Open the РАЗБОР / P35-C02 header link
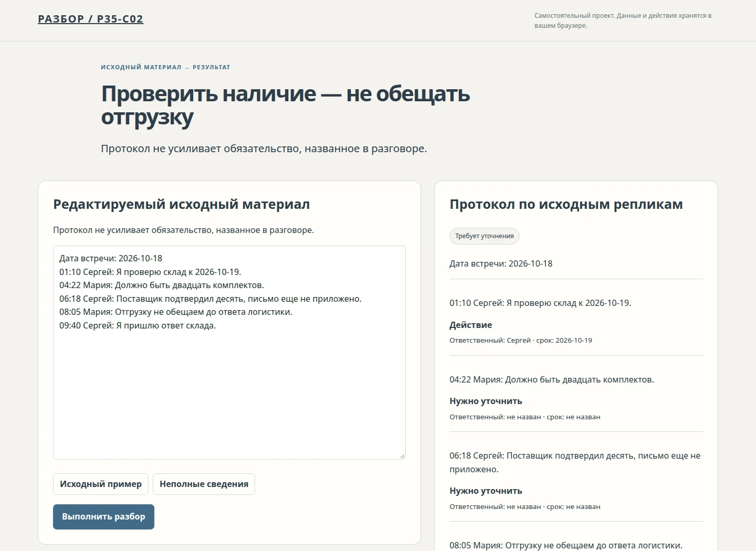This screenshot has width=756, height=551. click(90, 19)
